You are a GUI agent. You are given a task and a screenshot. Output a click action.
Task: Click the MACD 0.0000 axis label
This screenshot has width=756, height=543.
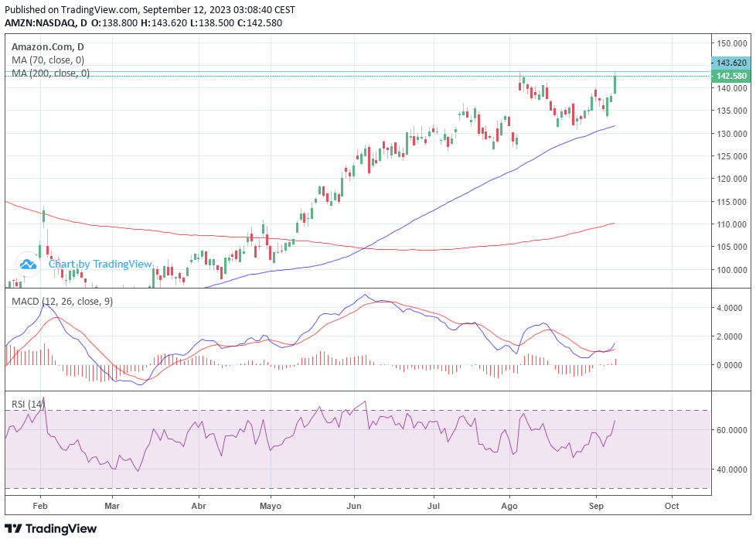click(730, 365)
